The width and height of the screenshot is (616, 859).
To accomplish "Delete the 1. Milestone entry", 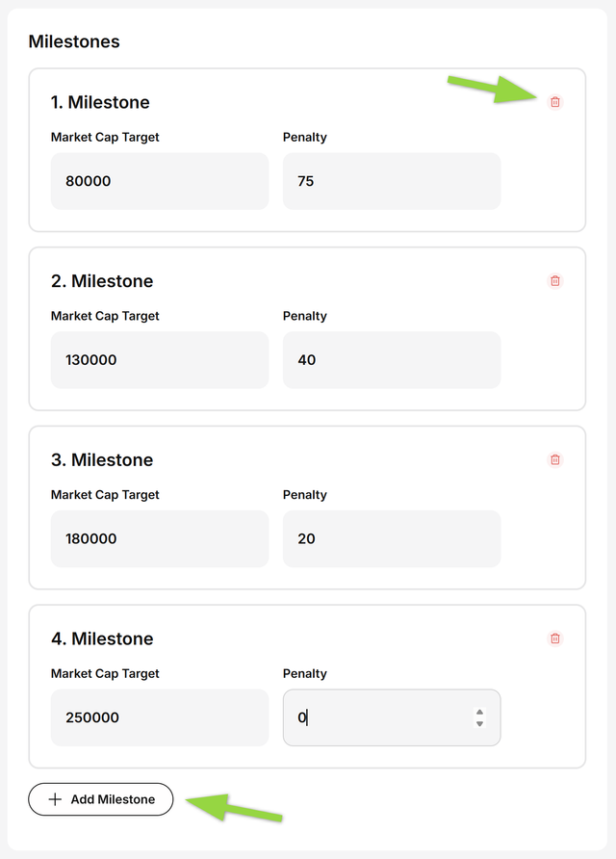I will pyautogui.click(x=554, y=102).
